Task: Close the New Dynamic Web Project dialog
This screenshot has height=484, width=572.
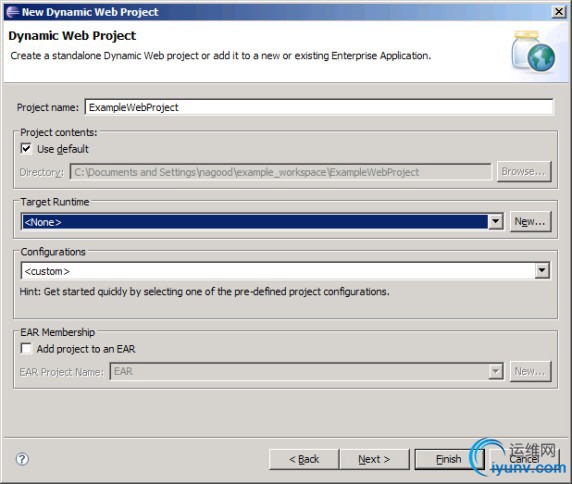Action: point(559,12)
